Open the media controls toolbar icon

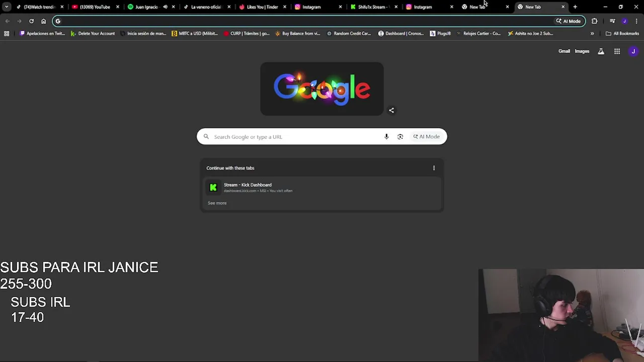tap(612, 21)
